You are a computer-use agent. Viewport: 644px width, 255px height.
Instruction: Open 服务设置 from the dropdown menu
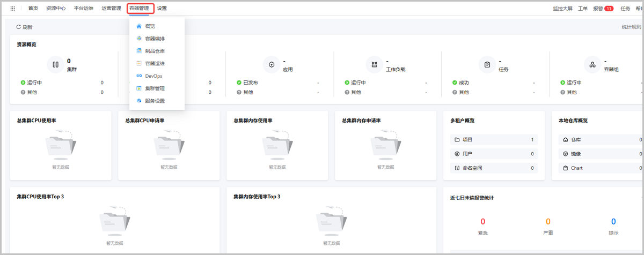(x=155, y=101)
